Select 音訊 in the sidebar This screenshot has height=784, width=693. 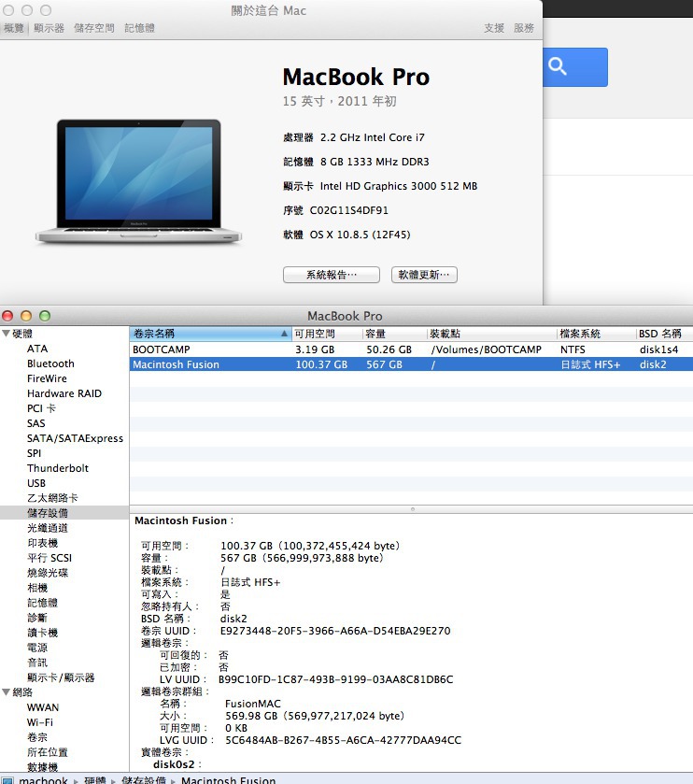37,663
